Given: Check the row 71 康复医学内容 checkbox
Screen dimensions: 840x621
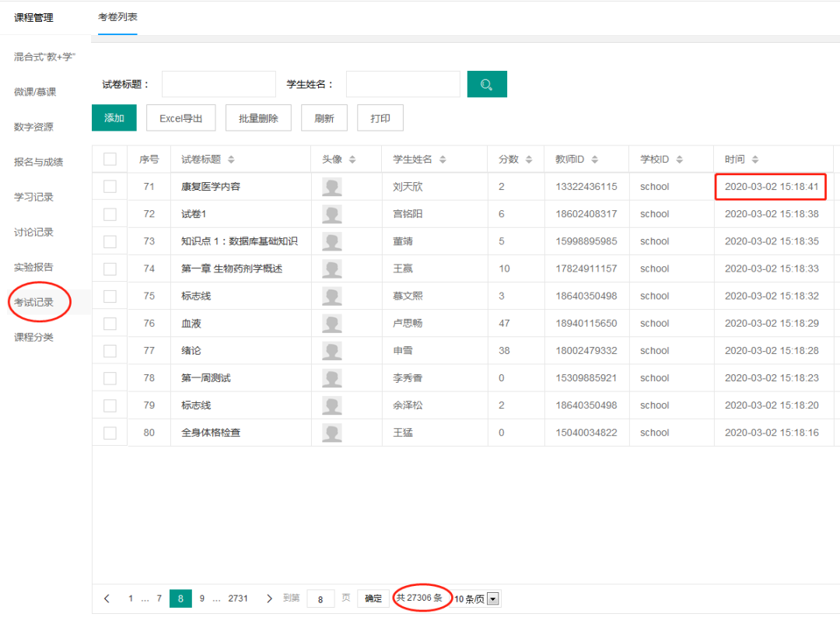Looking at the screenshot, I should click(x=110, y=187).
